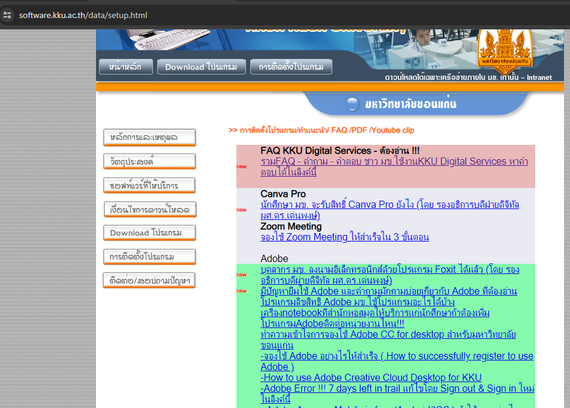This screenshot has height=408, width=570.
Task: Select การติดตั้งโปรแกรม in the left sidebar
Action: pyautogui.click(x=149, y=257)
